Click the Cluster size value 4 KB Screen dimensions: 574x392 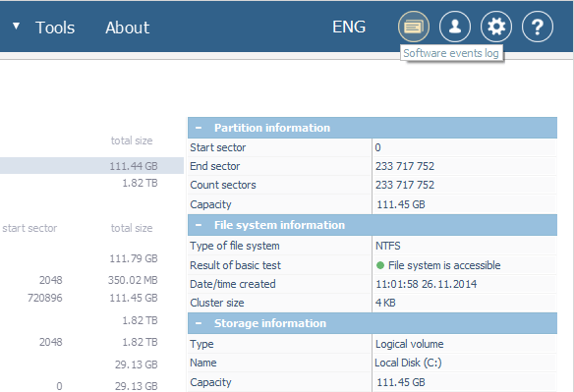tap(385, 303)
